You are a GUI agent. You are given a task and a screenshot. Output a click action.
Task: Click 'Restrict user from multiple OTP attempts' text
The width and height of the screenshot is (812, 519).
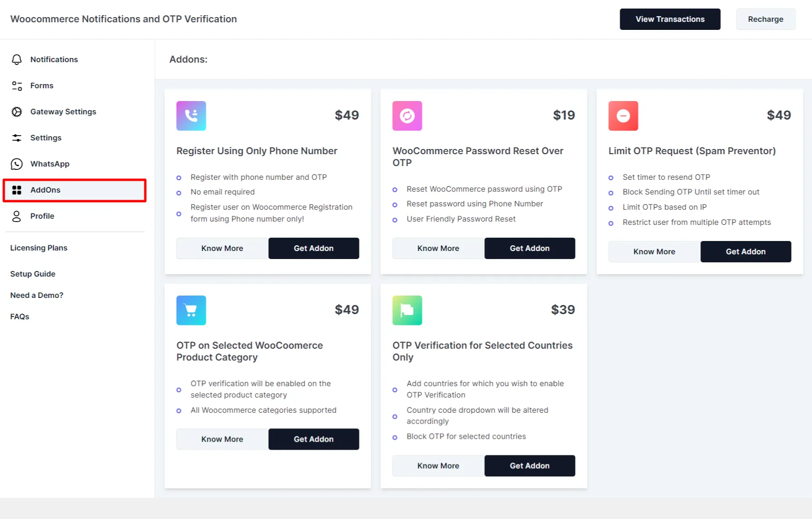coord(697,222)
